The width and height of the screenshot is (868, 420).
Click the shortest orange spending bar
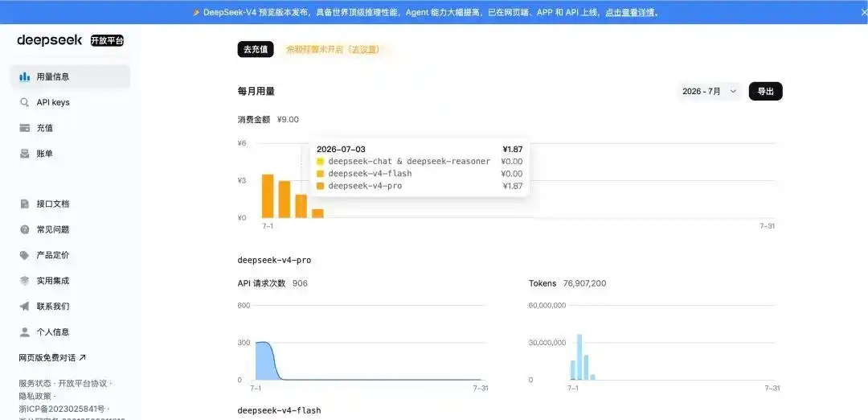(x=317, y=213)
